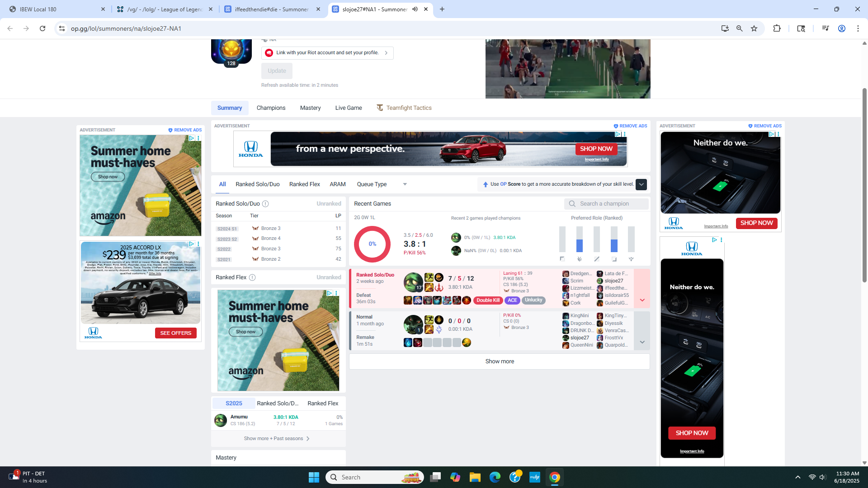
Task: Reload the page with browser refresh icon
Action: 42,28
